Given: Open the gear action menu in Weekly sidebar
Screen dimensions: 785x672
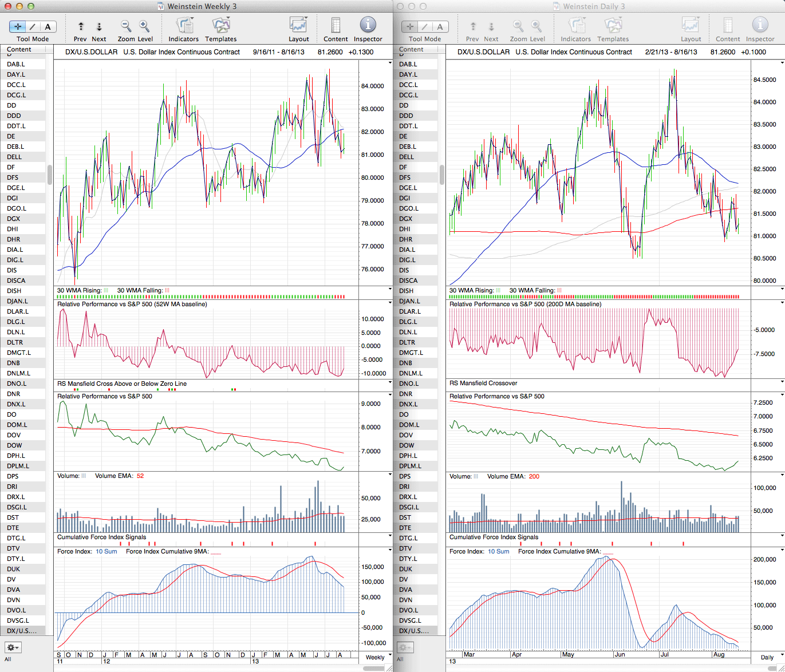Looking at the screenshot, I should click(13, 647).
